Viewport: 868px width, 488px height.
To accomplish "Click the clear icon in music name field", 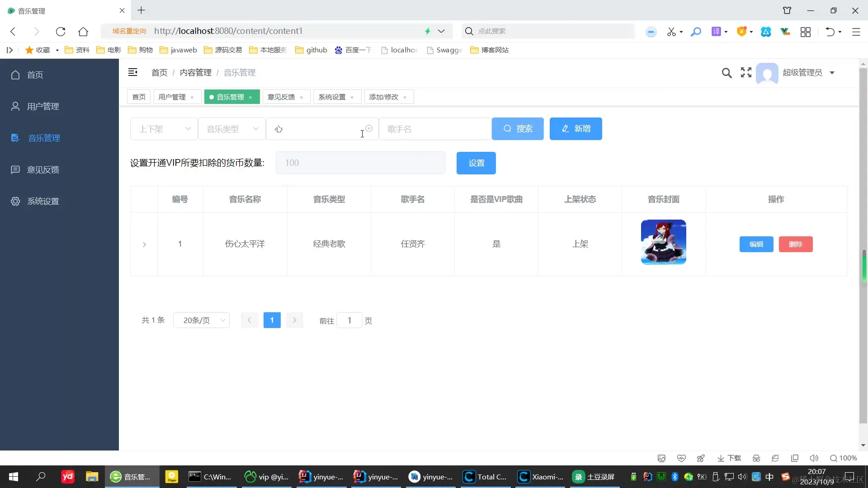I will click(x=369, y=129).
